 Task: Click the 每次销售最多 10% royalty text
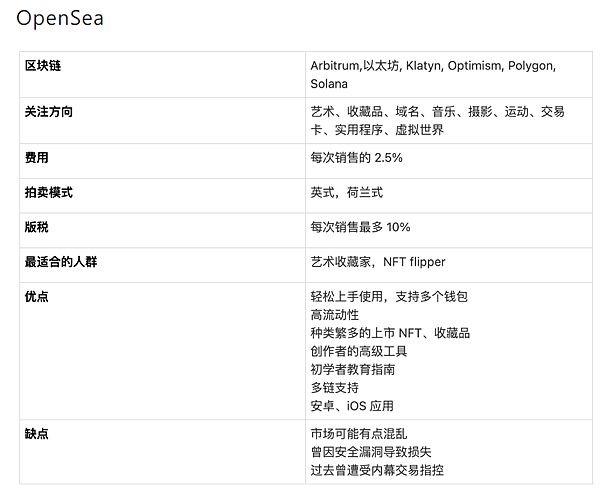point(360,227)
